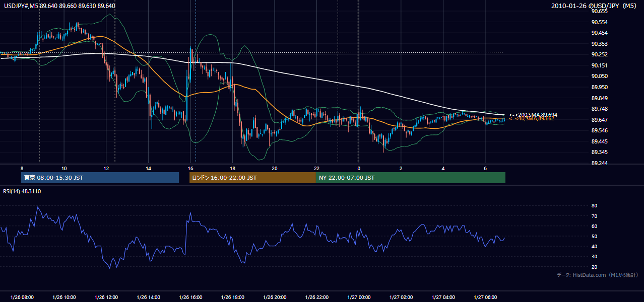
Task: Click the 40 SMA 89.662 label
Action: tap(531, 119)
